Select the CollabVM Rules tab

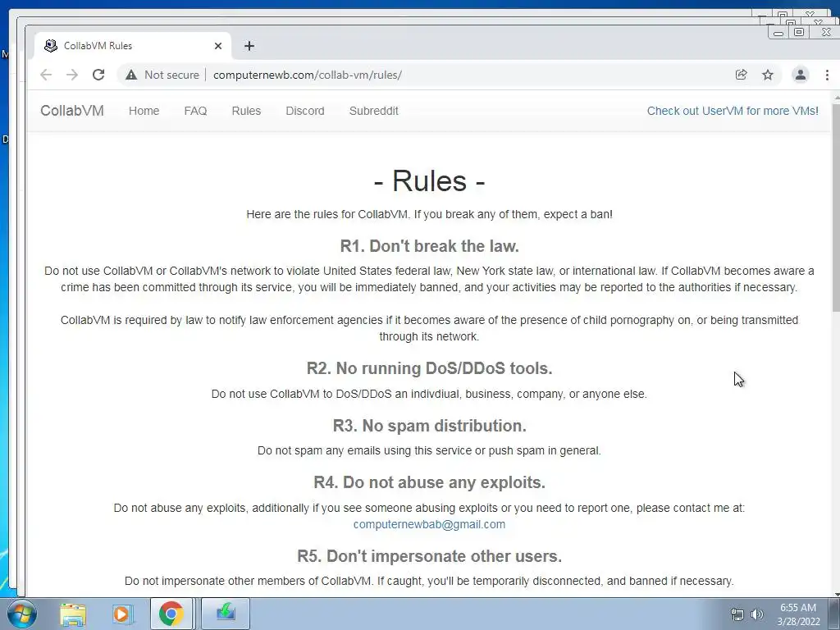(x=133, y=46)
